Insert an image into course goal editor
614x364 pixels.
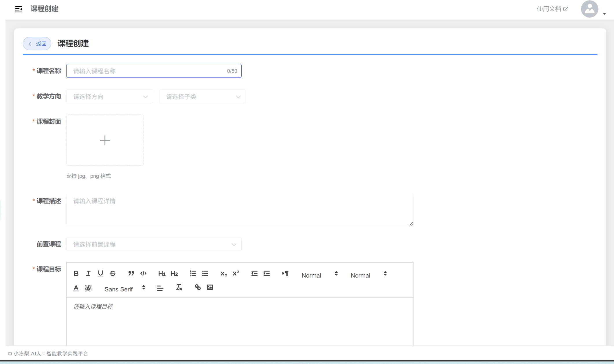coord(210,287)
